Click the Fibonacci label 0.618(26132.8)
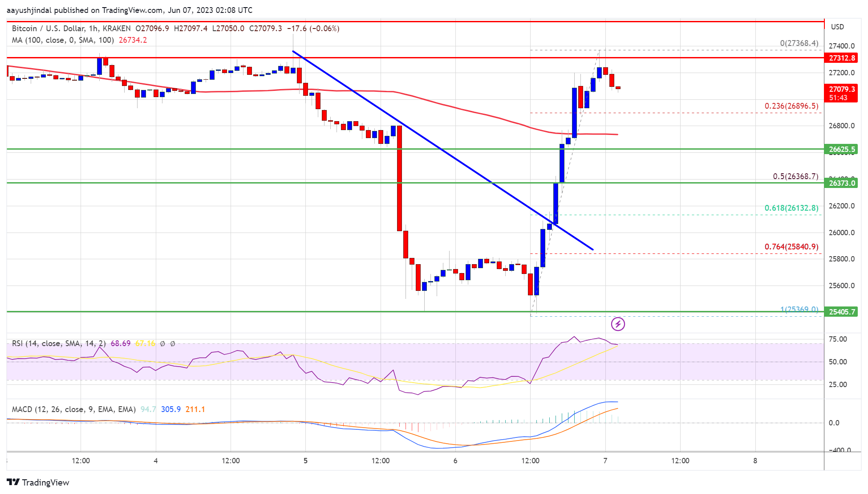This screenshot has height=494, width=868. [x=791, y=208]
